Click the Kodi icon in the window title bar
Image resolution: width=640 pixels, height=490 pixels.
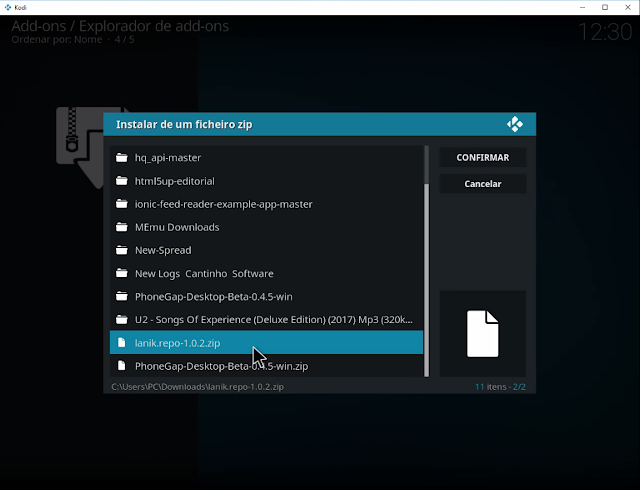pyautogui.click(x=8, y=7)
